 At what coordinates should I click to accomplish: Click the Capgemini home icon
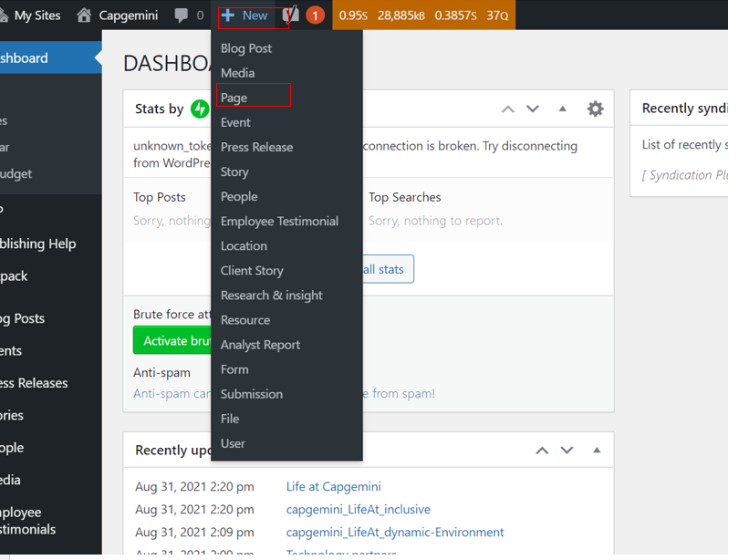(85, 16)
